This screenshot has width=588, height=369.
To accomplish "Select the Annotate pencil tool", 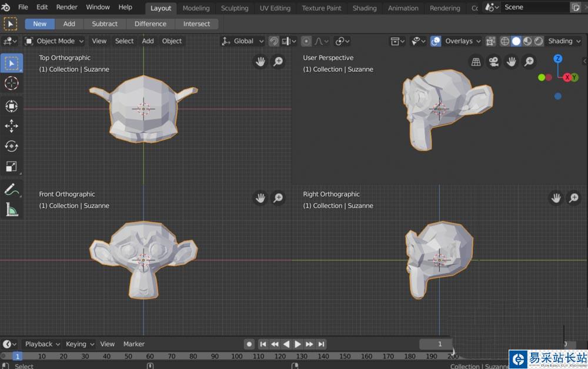I will pos(11,190).
